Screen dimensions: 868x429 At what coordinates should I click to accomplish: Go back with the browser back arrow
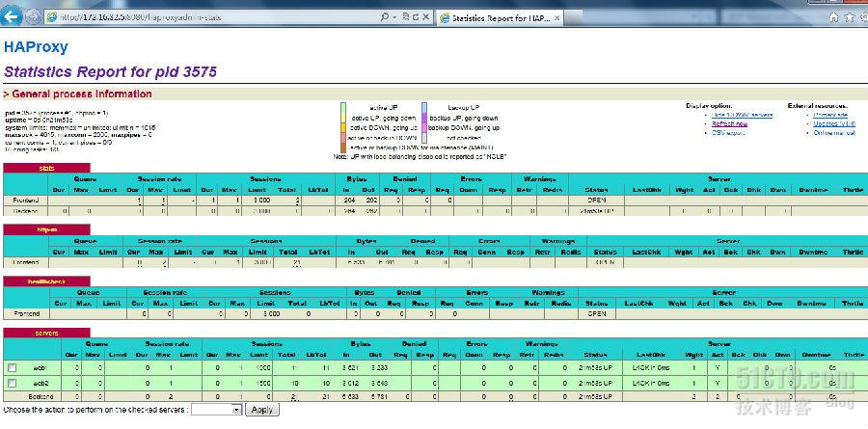[x=12, y=17]
